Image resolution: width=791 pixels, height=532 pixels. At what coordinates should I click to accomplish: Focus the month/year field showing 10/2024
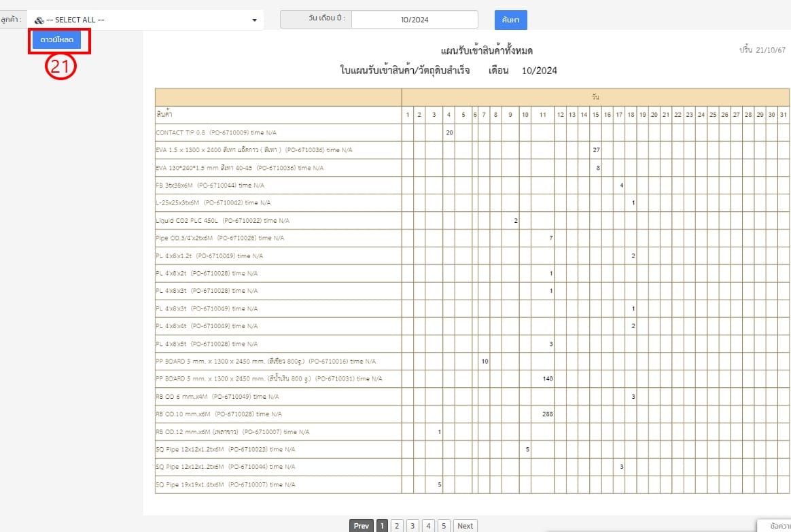click(415, 20)
